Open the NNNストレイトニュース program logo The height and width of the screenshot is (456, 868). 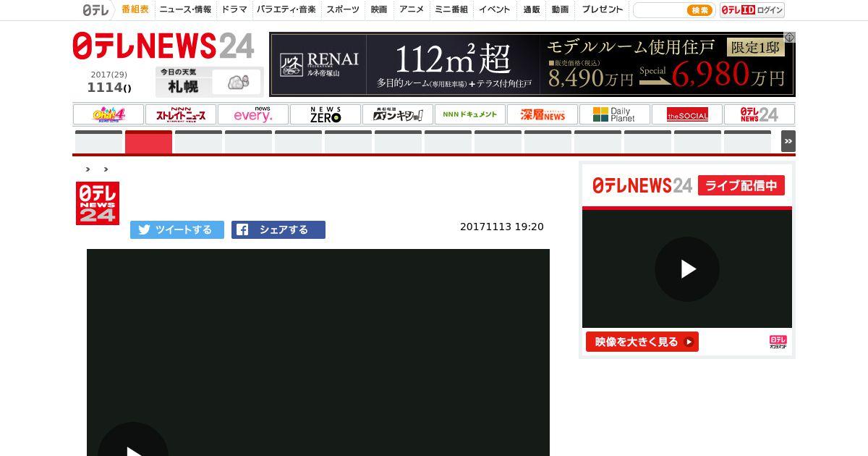coord(181,114)
